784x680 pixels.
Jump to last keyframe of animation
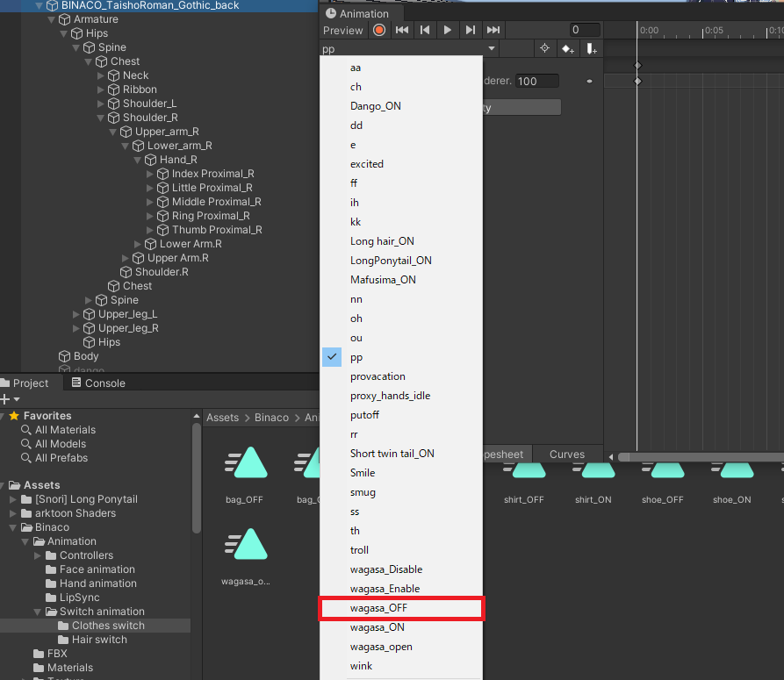point(493,31)
